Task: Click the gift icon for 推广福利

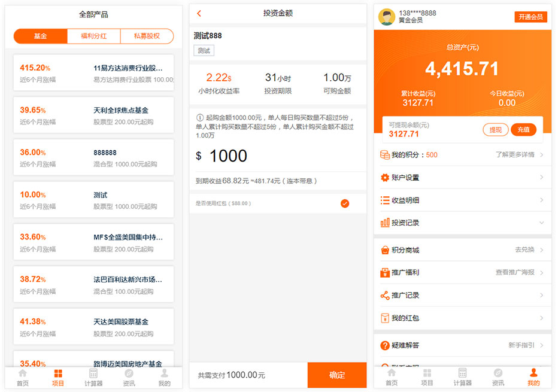Action: pyautogui.click(x=385, y=273)
